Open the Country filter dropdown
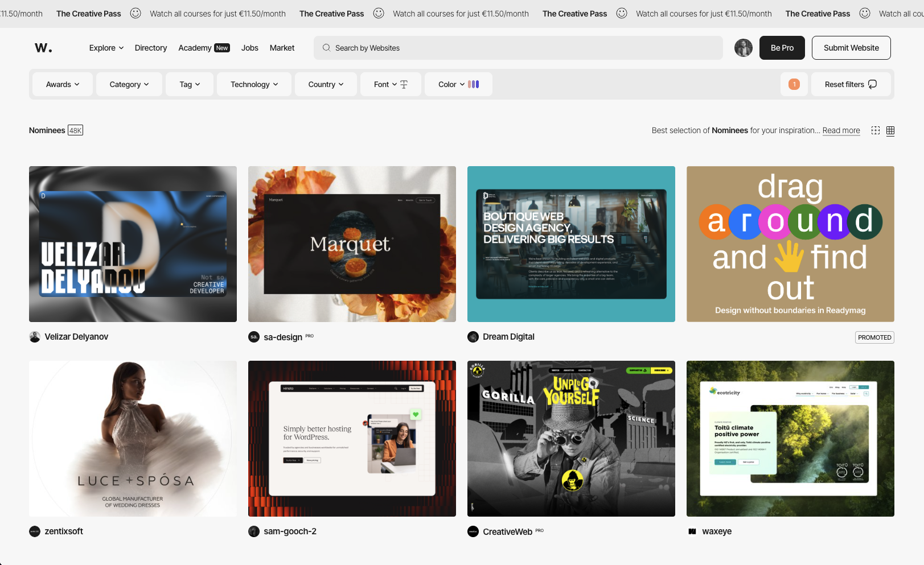The width and height of the screenshot is (924, 565). tap(325, 84)
